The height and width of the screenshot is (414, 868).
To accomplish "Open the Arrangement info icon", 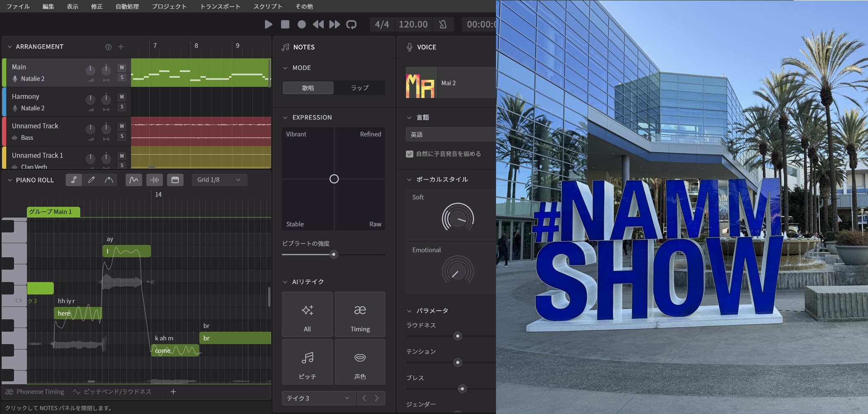I will click(x=108, y=47).
